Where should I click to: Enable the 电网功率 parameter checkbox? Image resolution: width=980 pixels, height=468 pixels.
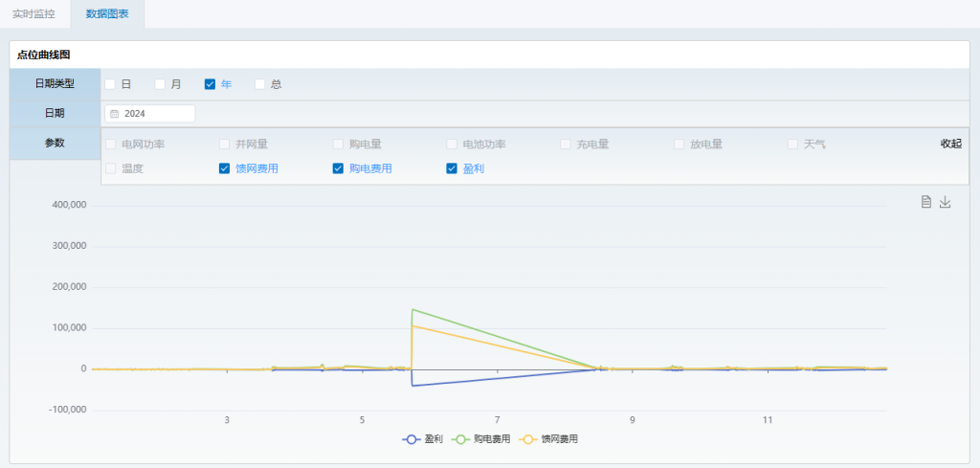coord(111,145)
